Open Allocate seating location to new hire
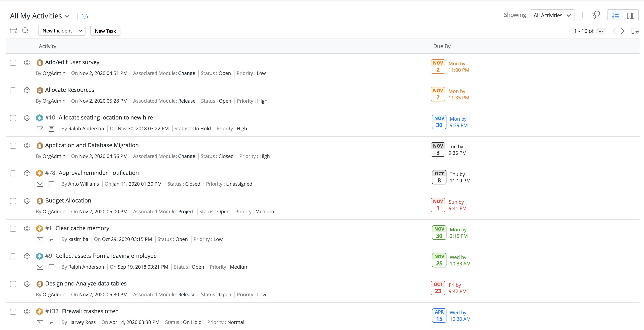Screen dimensions: 644x330 [x=106, y=117]
